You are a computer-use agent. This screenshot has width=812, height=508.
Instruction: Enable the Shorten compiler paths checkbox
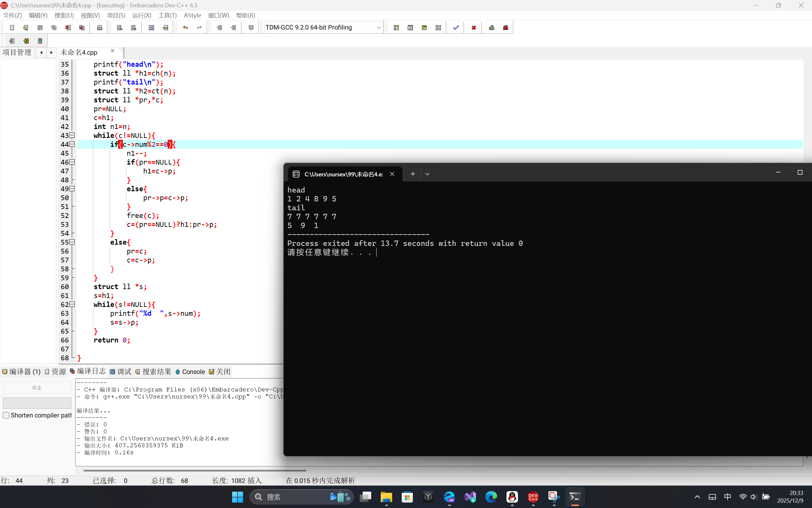(6, 415)
